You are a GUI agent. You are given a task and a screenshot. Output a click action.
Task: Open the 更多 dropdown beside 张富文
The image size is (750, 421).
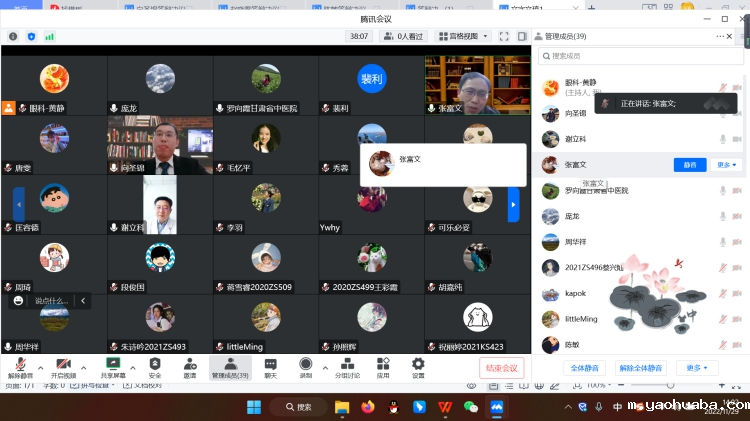coord(726,165)
